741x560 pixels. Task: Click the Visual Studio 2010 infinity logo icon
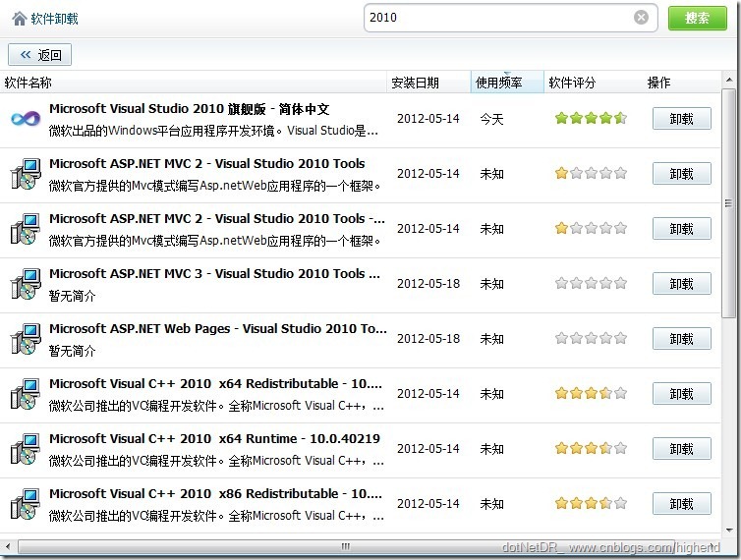tap(26, 119)
